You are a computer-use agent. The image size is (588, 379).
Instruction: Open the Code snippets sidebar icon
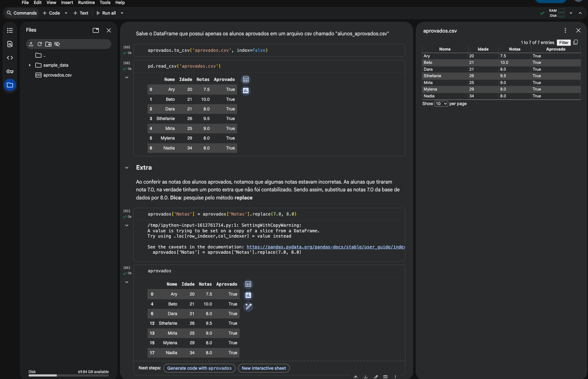pos(10,58)
